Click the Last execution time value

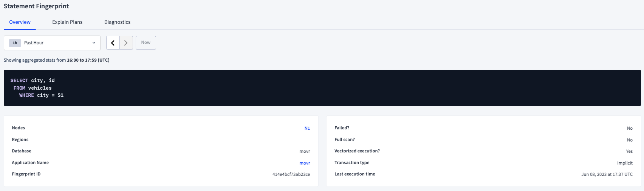607,174
